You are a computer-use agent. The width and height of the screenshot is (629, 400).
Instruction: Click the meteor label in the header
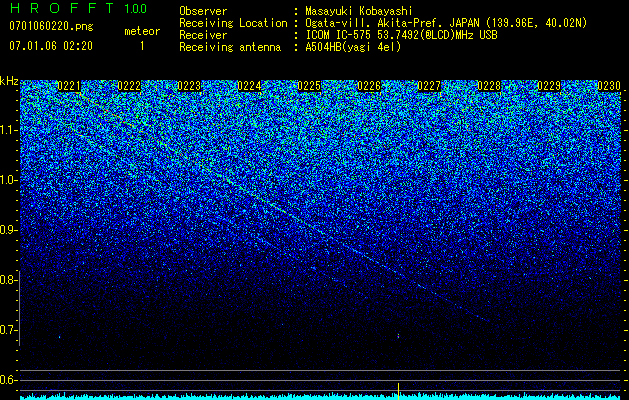tap(142, 31)
